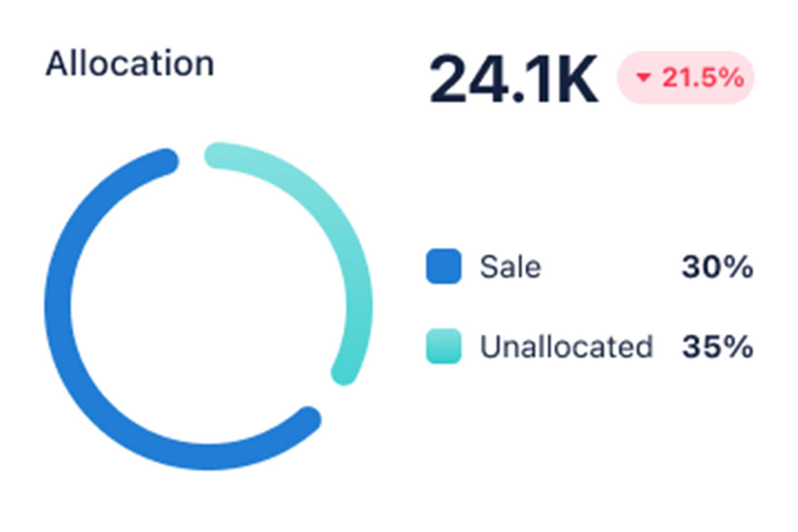Click the bottom rounded end of the blue arc
Screen dimensions: 798x532
[308, 419]
